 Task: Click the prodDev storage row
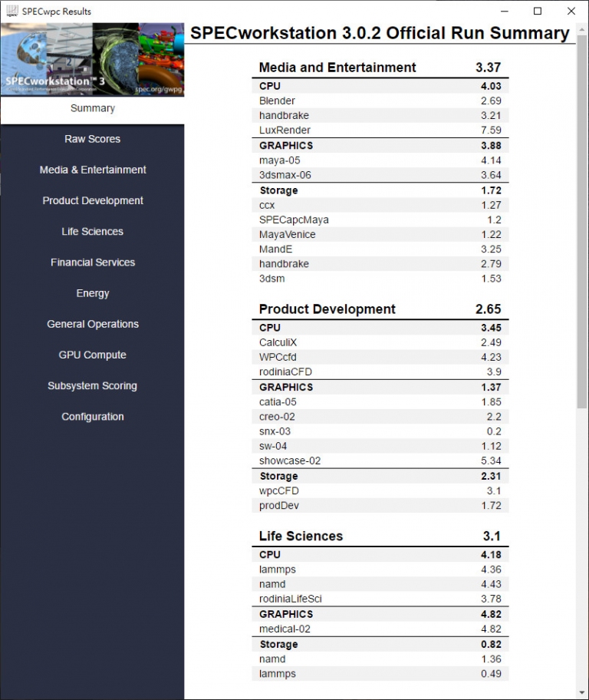coord(380,505)
